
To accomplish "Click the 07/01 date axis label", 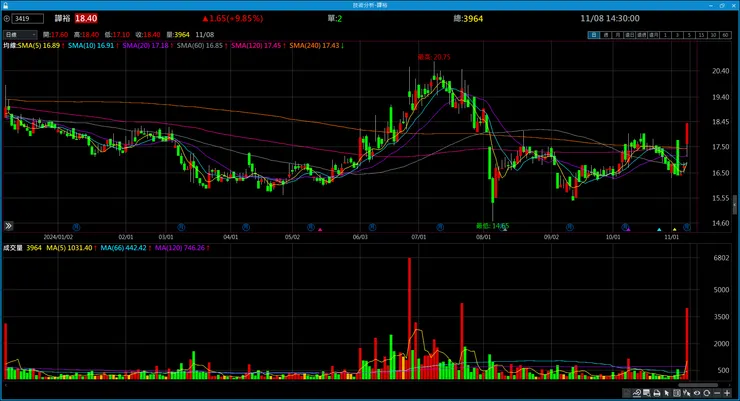I will pos(419,237).
